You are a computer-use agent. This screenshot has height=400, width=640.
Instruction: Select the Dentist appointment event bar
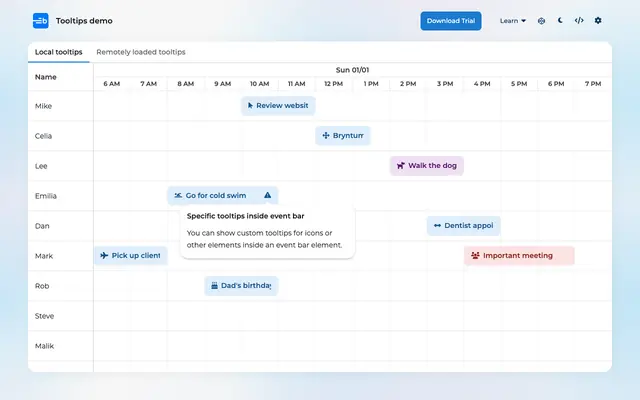pyautogui.click(x=464, y=226)
